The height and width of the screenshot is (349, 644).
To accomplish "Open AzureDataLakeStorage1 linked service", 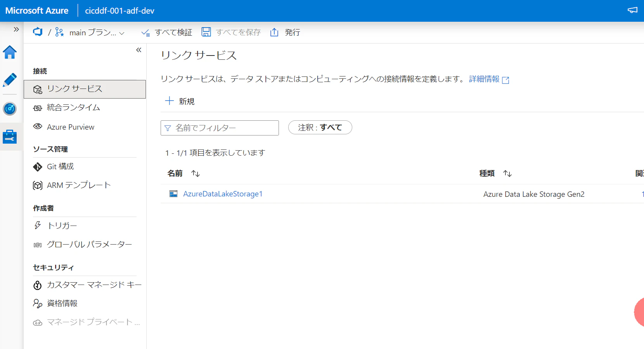I will (x=223, y=194).
